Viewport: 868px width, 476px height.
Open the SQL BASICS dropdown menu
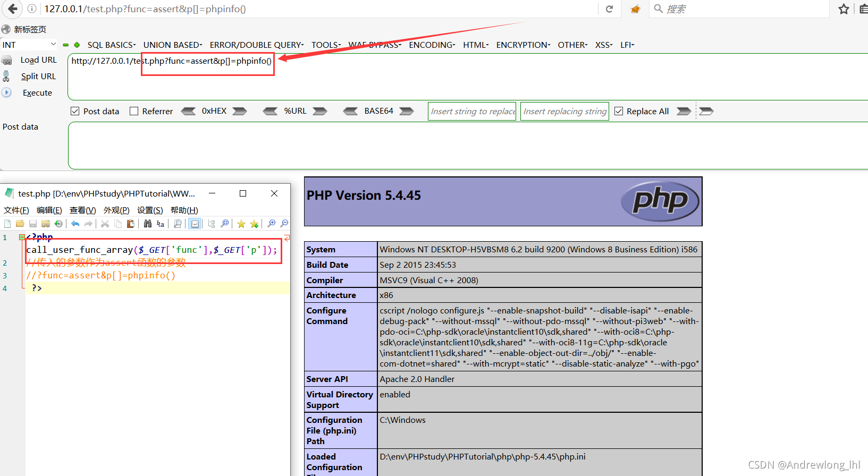pos(112,45)
